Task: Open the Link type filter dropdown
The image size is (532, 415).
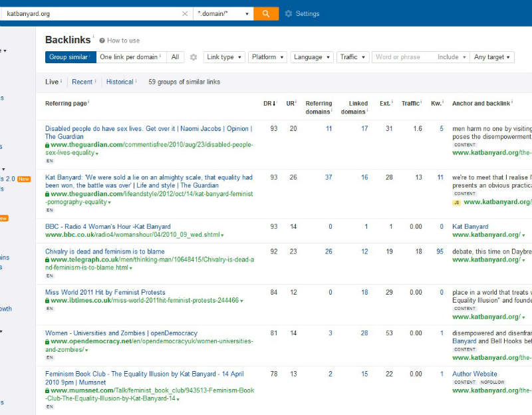Action: tap(224, 57)
